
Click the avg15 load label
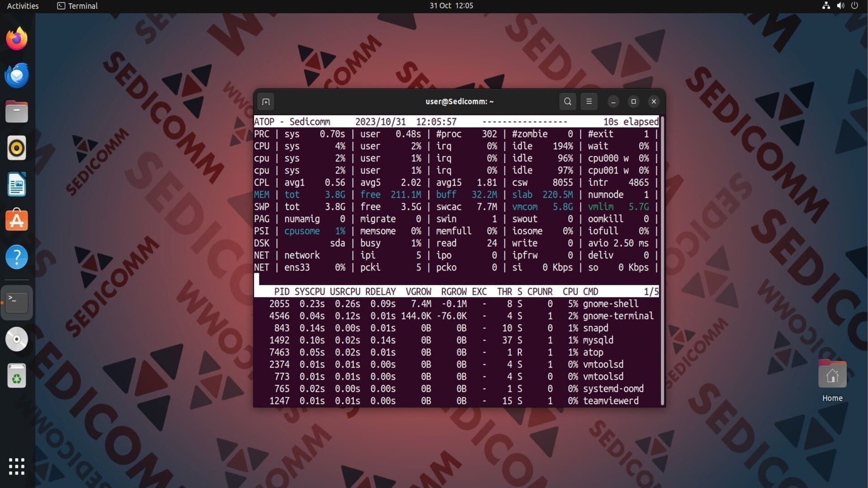coord(449,183)
